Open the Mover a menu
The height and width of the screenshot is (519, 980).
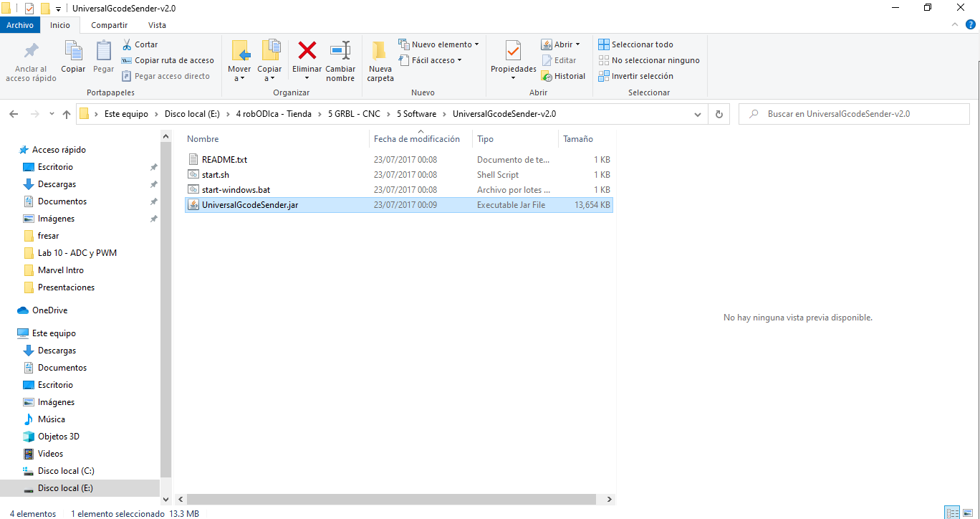coord(239,61)
